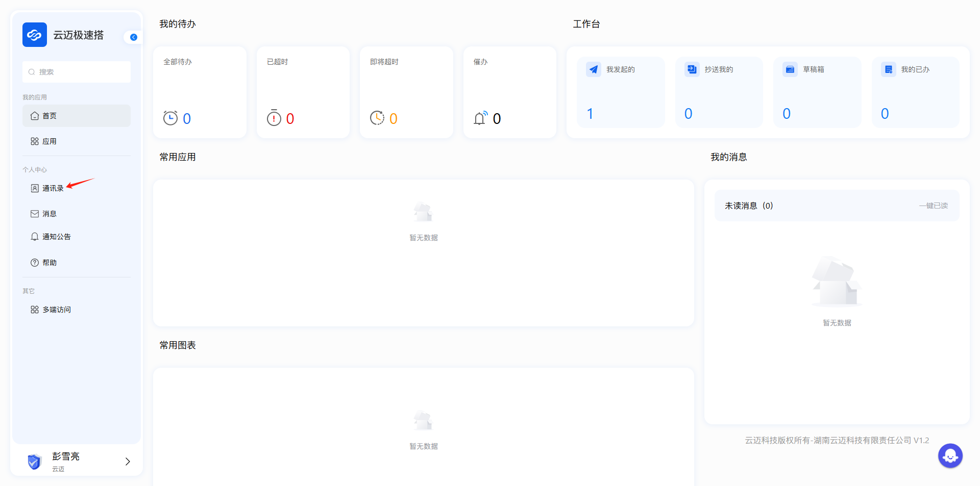The image size is (980, 486).
Task: Click the 全部待办 clock icon
Action: pyautogui.click(x=170, y=118)
